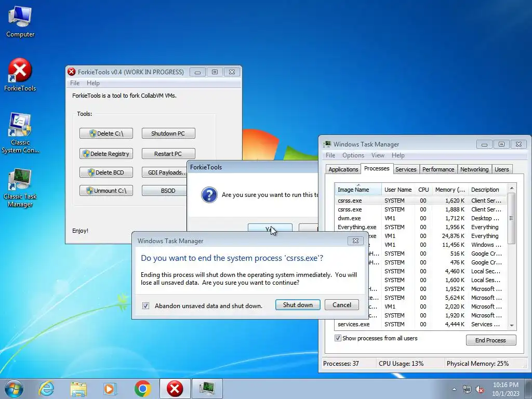Click the Restart PC button
This screenshot has height=399, width=532.
(x=168, y=154)
